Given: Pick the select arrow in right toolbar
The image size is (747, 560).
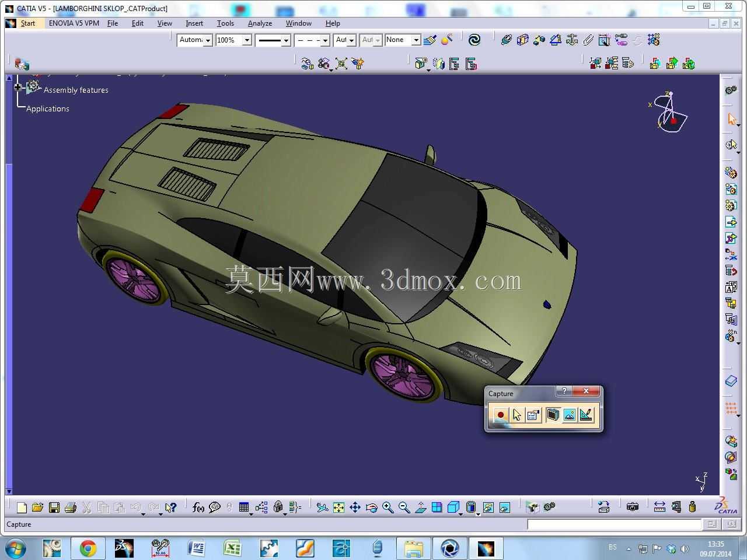Looking at the screenshot, I should [x=732, y=119].
